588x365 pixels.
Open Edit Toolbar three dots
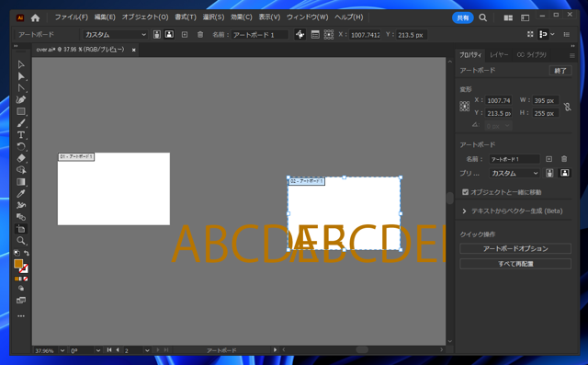tap(21, 316)
